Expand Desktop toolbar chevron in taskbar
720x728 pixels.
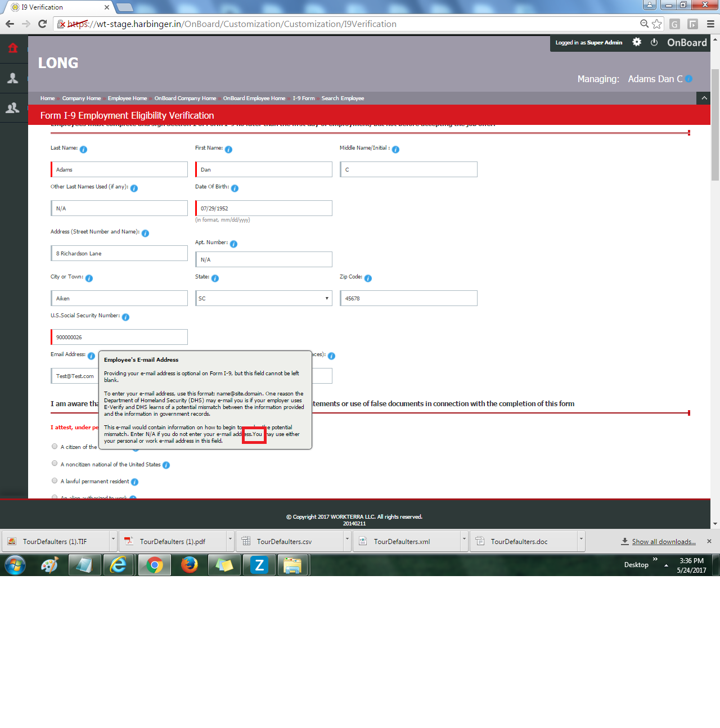[x=655, y=559]
